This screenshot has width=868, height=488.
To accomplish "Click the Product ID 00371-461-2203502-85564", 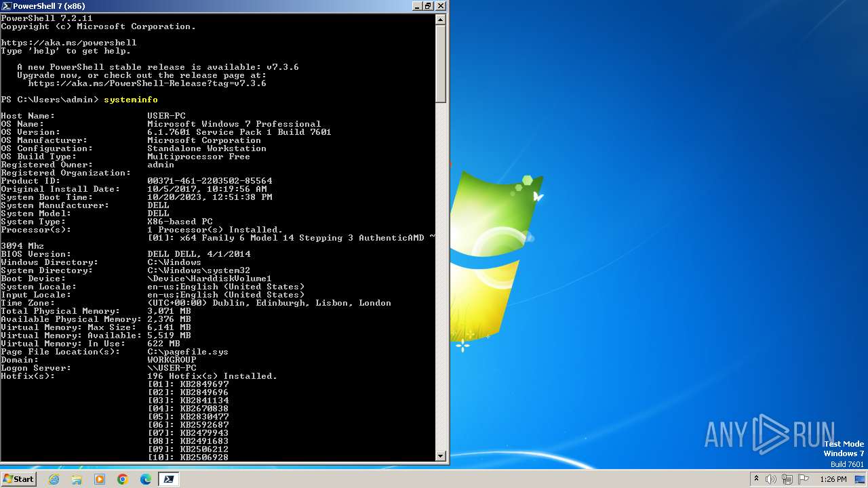I will pos(210,181).
